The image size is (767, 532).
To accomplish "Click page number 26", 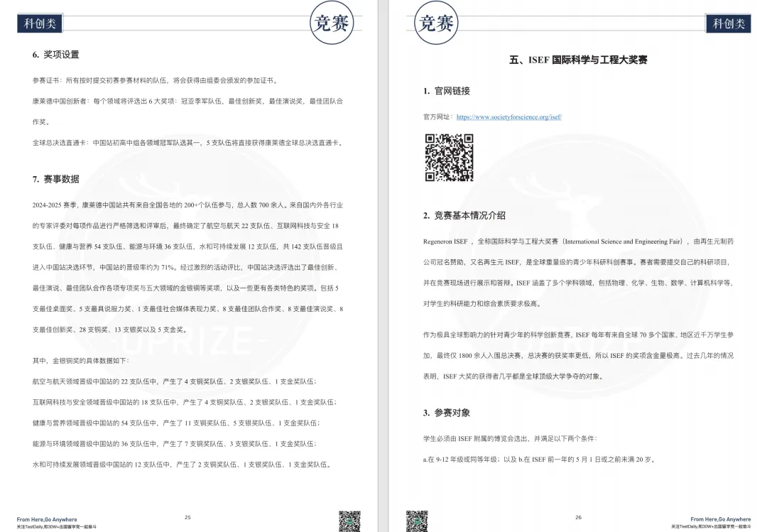I will pyautogui.click(x=578, y=517).
